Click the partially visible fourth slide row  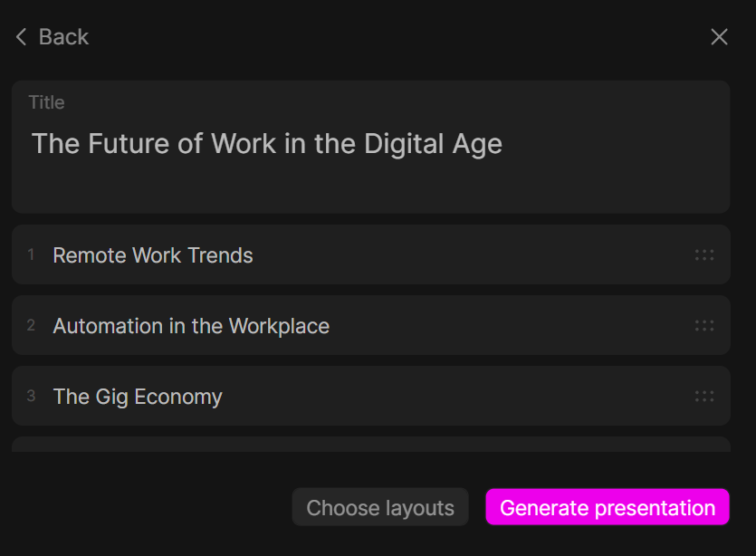[x=370, y=445]
